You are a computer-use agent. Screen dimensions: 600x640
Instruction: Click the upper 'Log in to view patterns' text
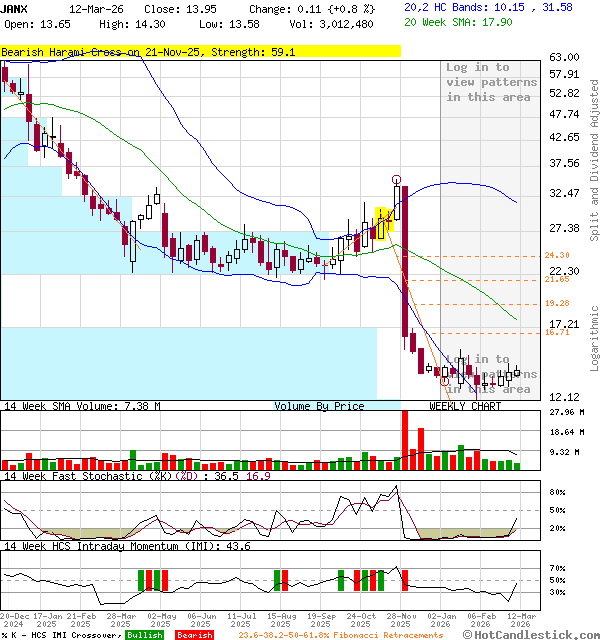(x=491, y=82)
